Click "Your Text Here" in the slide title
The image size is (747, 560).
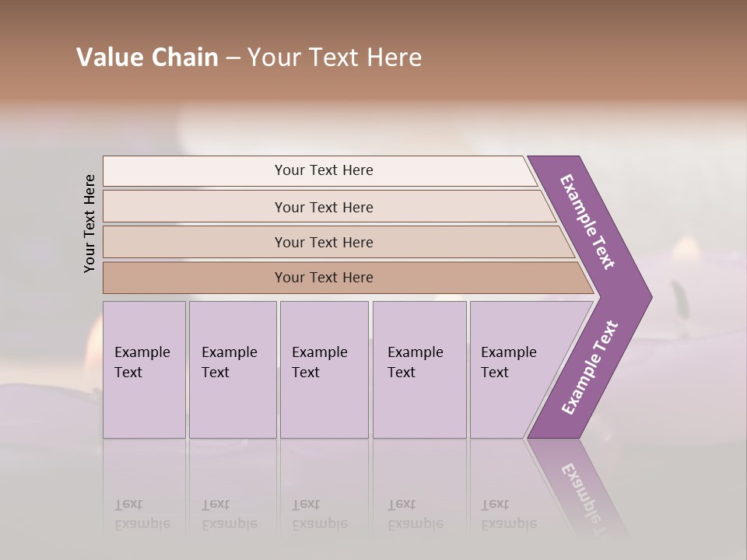click(335, 58)
